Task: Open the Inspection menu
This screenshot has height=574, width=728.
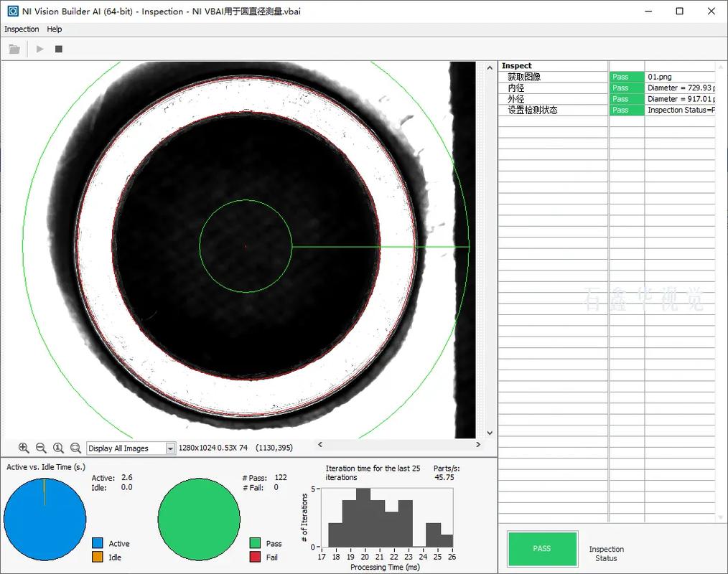Action: pyautogui.click(x=22, y=29)
